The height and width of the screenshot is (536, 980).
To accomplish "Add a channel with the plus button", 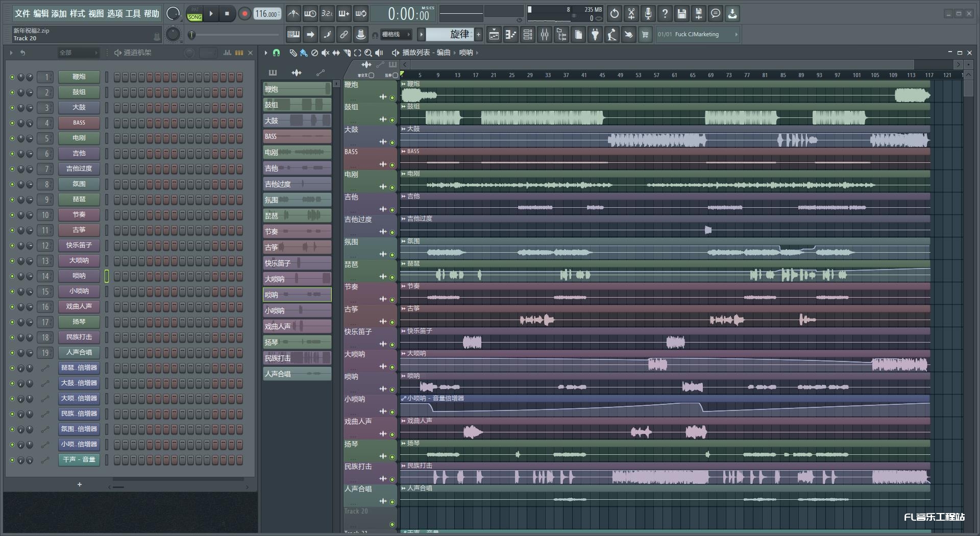I will 80,484.
